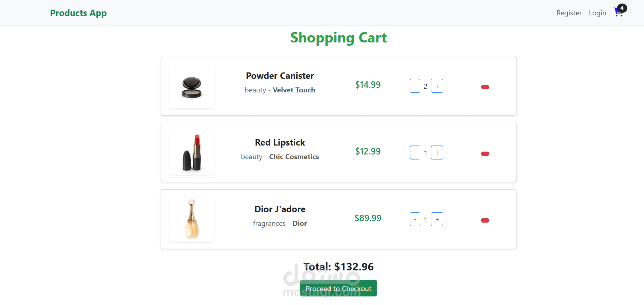Open the Dior J'adore perfume thumbnail
This screenshot has height=305, width=644.
click(x=192, y=219)
